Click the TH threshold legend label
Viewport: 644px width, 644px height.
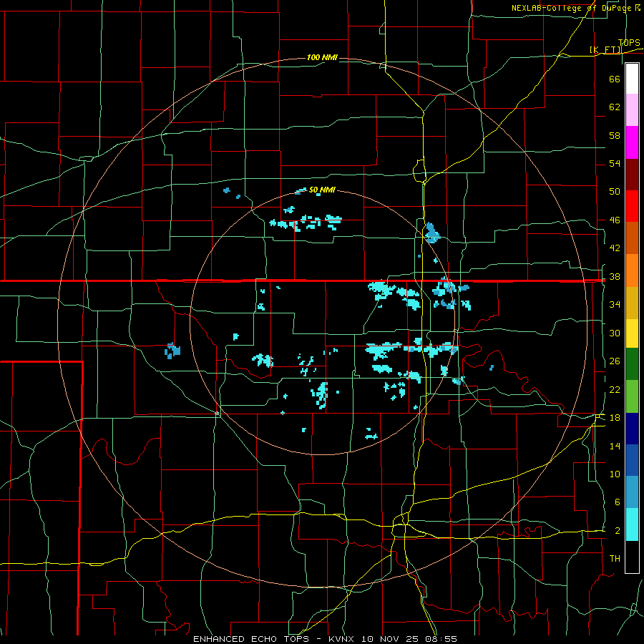coord(615,559)
